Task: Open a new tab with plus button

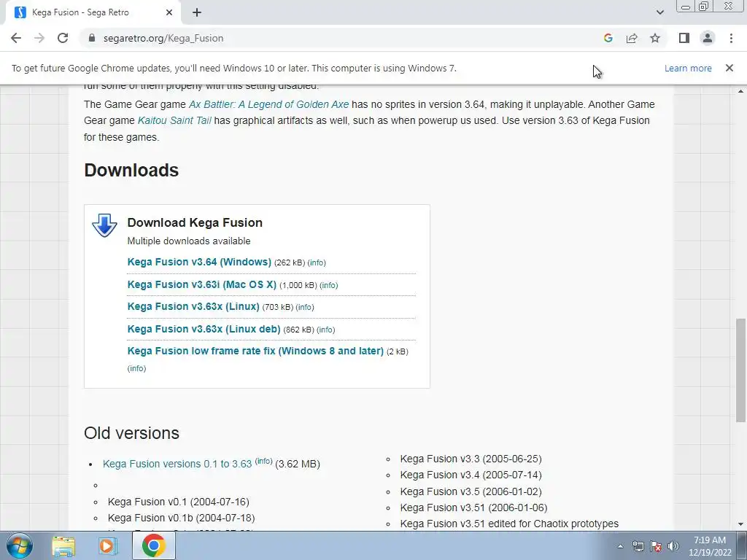Action: (x=197, y=12)
